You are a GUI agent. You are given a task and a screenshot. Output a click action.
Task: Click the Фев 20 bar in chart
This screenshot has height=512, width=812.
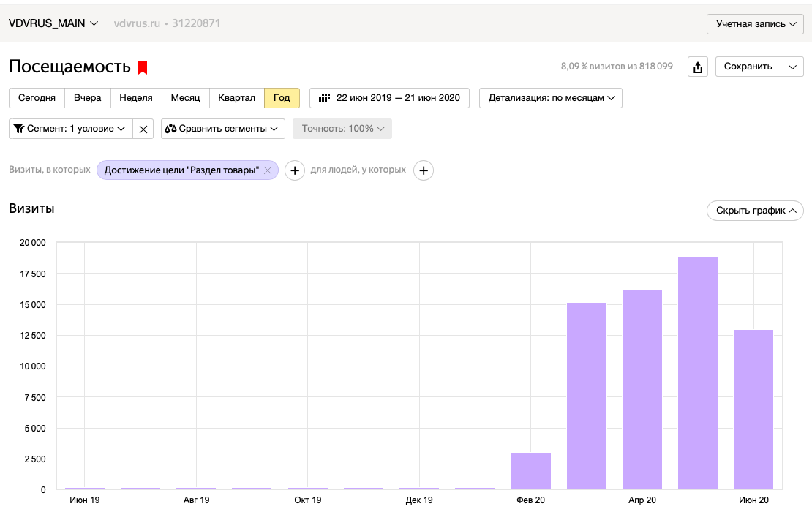tap(531, 471)
